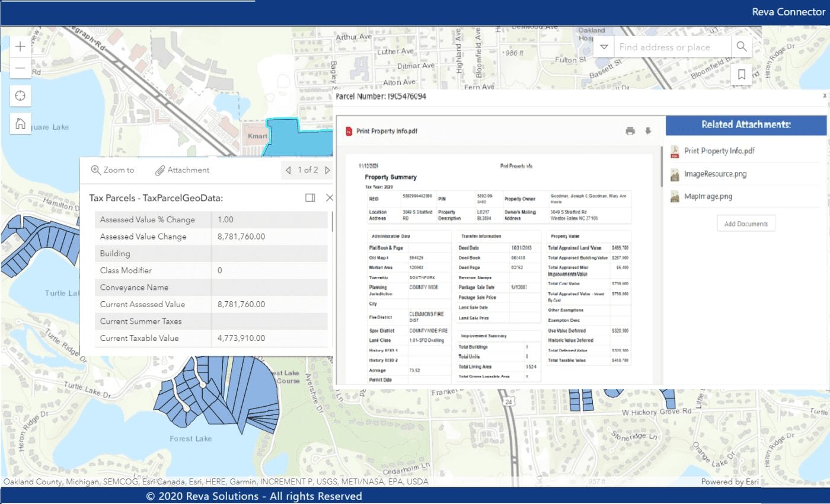830x504 pixels.
Task: Click the 2020 Reva Solutions copyright footer
Action: [x=254, y=496]
